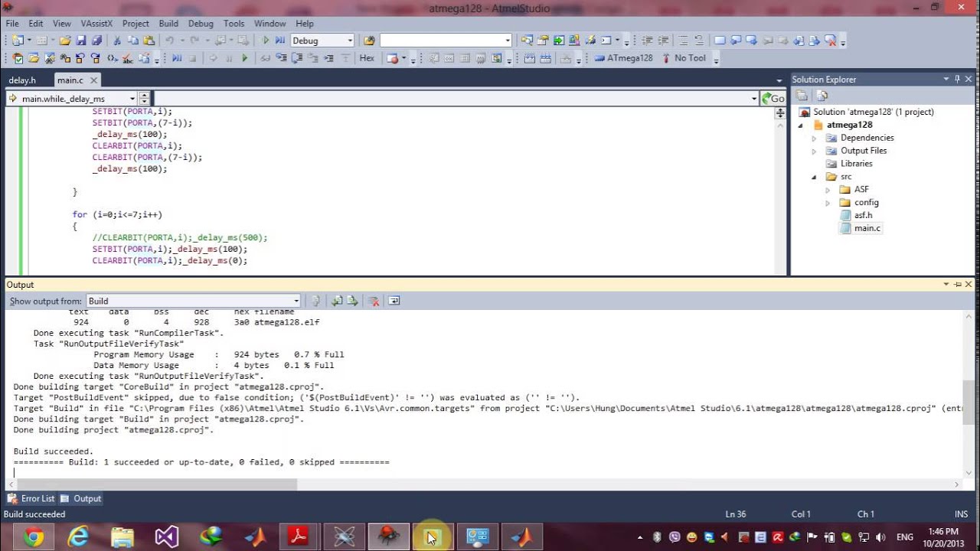Screen dimensions: 980x551
Task: Switch to the Output tab at bottom
Action: coord(82,498)
